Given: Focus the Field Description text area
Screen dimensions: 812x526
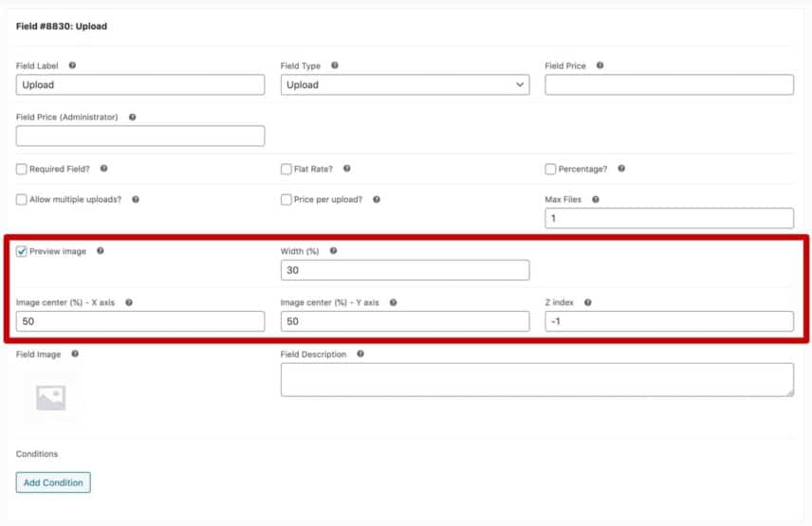Looking at the screenshot, I should click(x=537, y=380).
